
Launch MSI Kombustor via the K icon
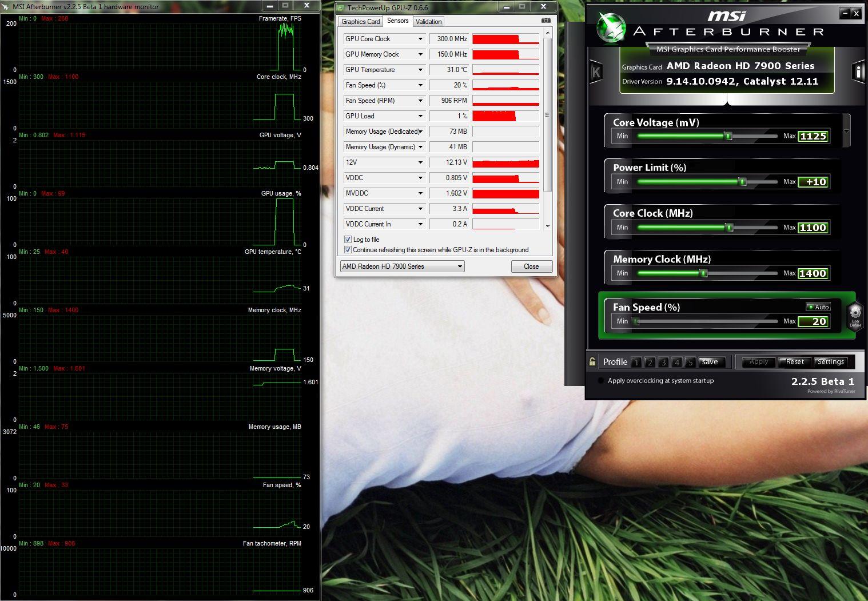pyautogui.click(x=596, y=72)
